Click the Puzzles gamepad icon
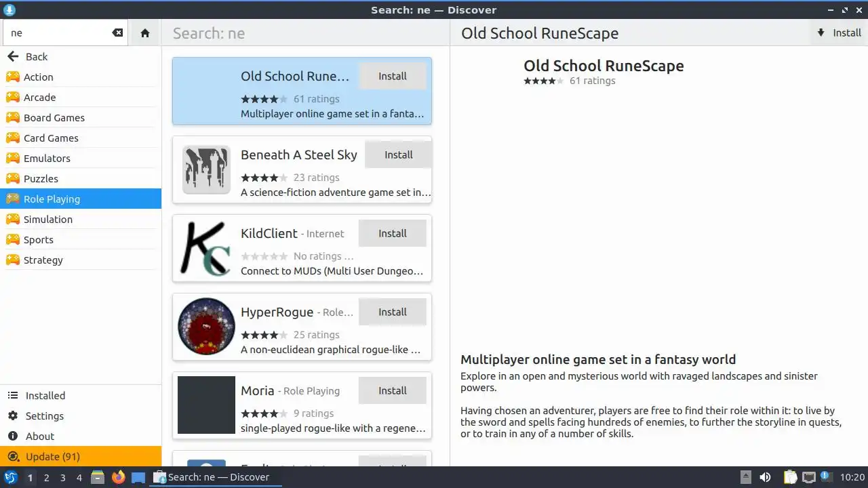Image resolution: width=868 pixels, height=488 pixels. point(12,178)
